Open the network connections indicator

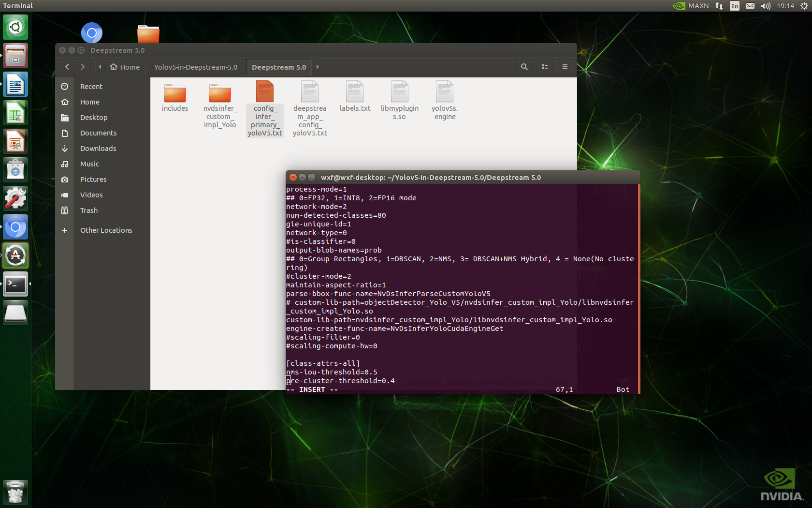click(x=719, y=6)
